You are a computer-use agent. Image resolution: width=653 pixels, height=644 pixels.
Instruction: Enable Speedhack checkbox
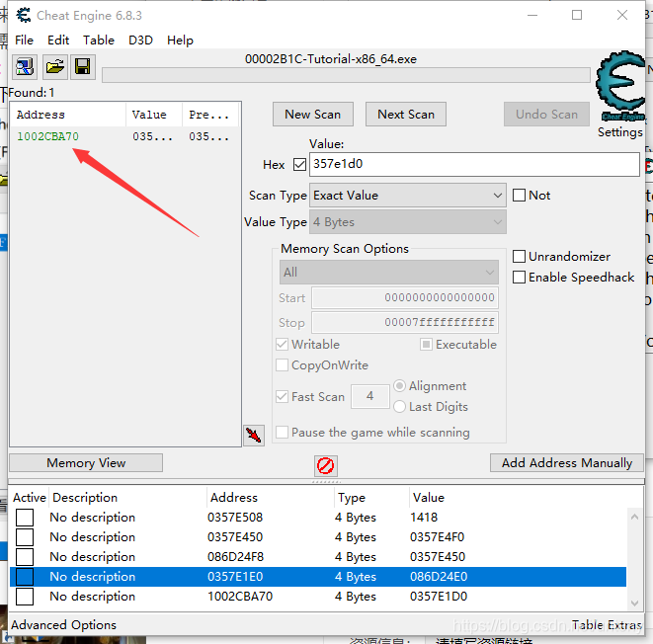click(x=519, y=278)
